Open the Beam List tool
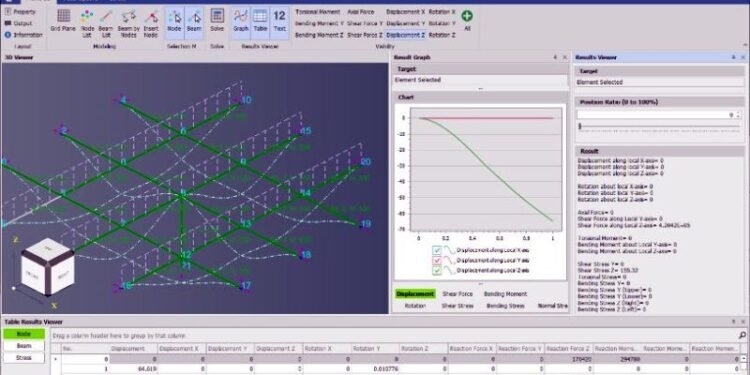Image resolution: width=750 pixels, height=375 pixels. coord(106,23)
